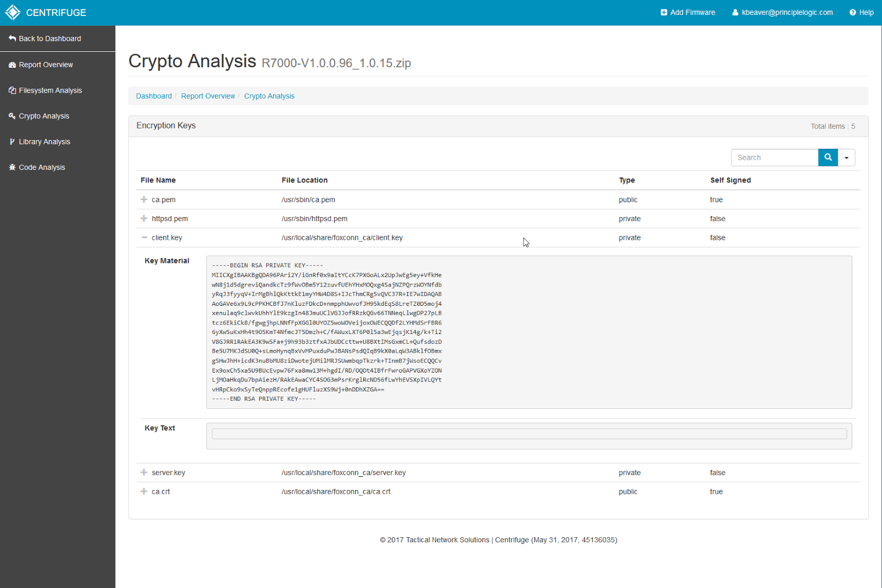Screen dimensions: 882x588
Task: Click the magnifying glass search button
Action: [x=827, y=157]
